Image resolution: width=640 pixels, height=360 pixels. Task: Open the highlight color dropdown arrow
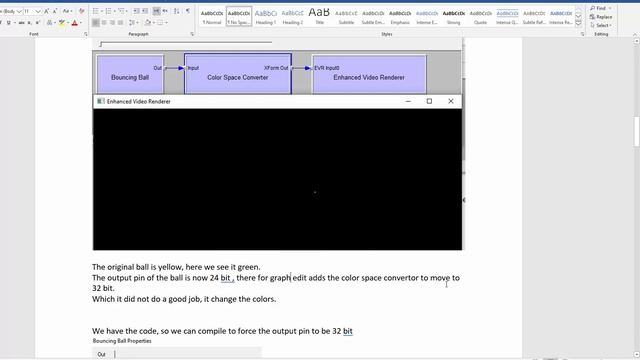[67, 23]
